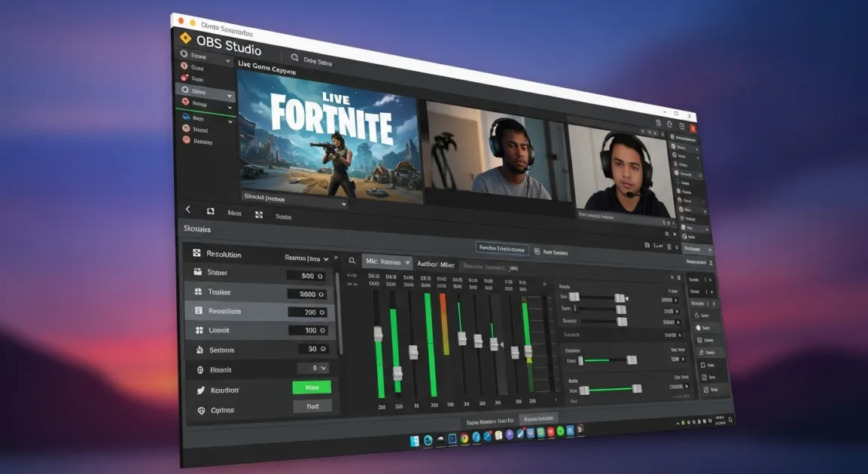Click the green horizontal slider in the bottom-right group
Screen dimensions: 868x474
coord(610,389)
